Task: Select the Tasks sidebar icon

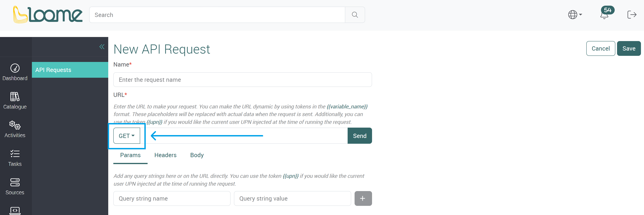Action: 15,157
